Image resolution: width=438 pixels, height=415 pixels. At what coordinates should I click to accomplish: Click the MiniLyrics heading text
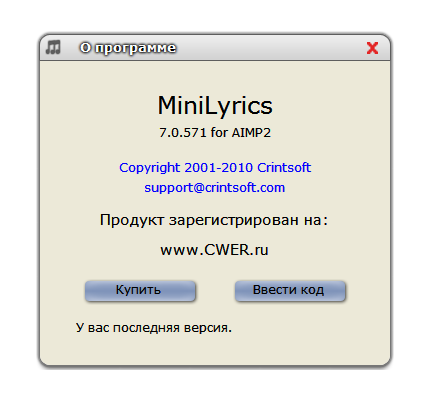215,106
